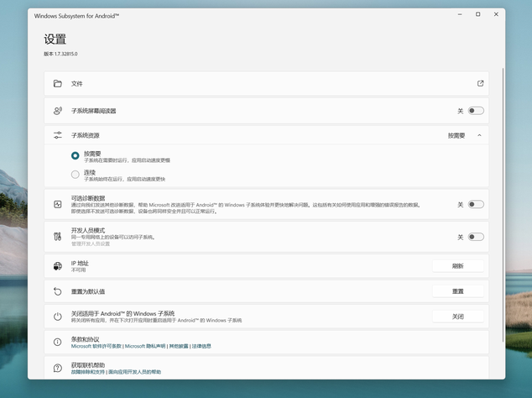Open the Microsoft 隐私声明 link
The width and height of the screenshot is (532, 398).
coord(145,346)
